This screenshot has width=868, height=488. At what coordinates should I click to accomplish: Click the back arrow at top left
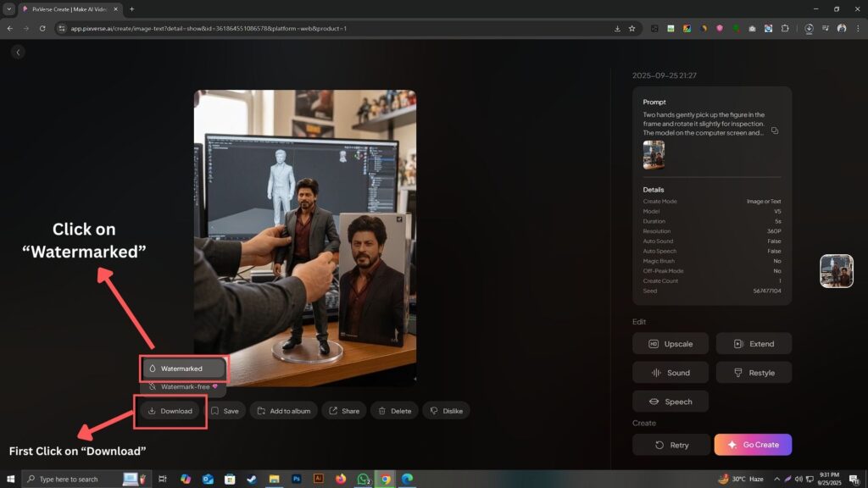coord(18,53)
